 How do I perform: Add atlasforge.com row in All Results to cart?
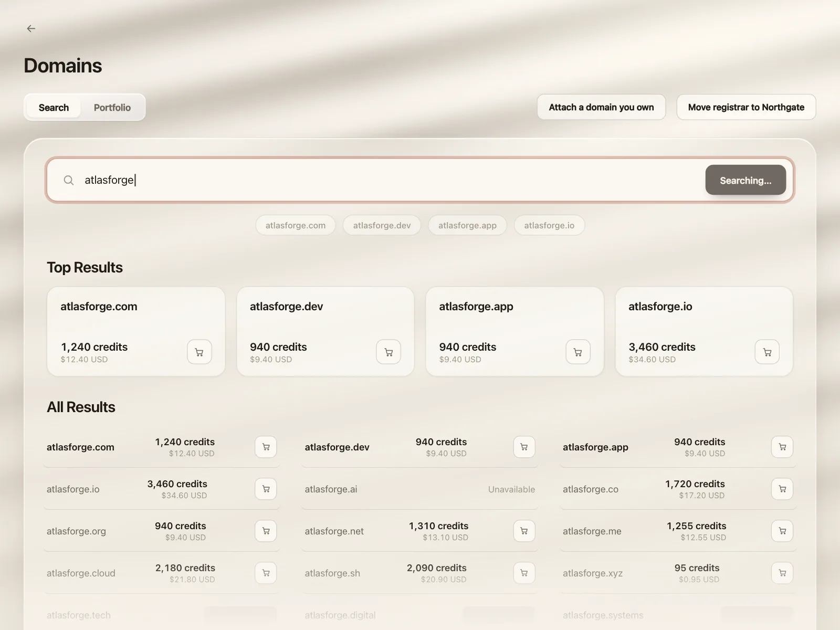click(x=266, y=447)
